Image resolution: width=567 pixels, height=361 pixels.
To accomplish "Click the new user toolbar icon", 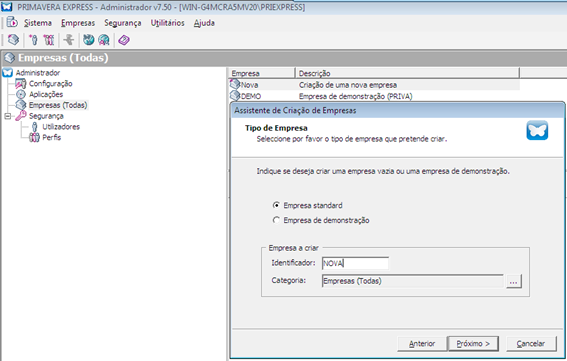I will pyautogui.click(x=33, y=40).
